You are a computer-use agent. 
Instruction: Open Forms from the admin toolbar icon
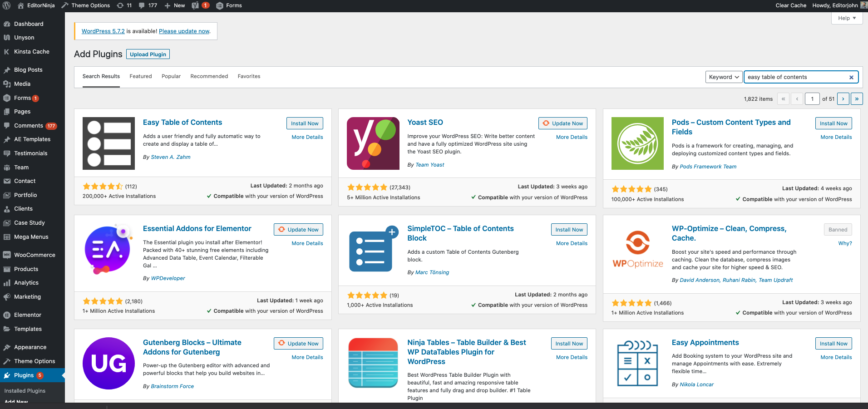click(x=220, y=5)
